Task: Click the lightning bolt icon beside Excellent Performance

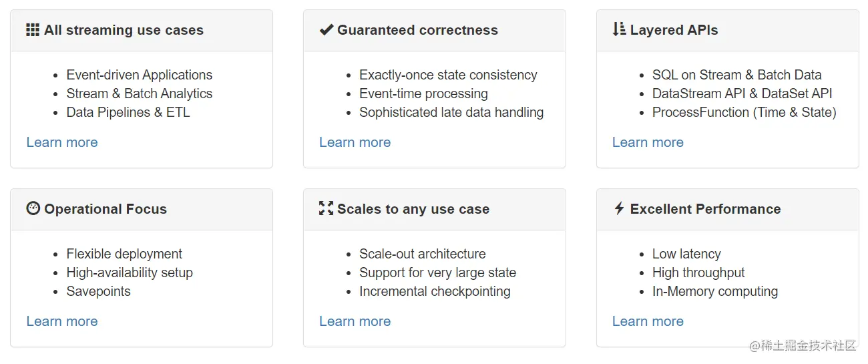Action: click(619, 208)
